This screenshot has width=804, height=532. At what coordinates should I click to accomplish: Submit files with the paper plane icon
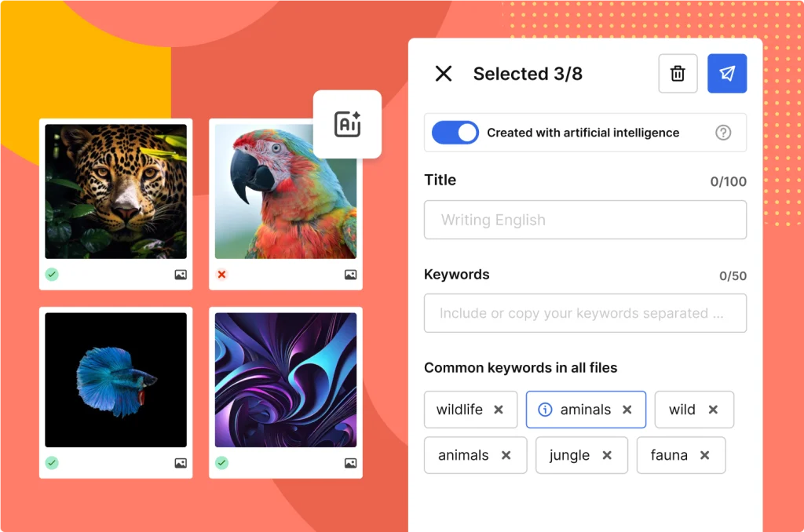(726, 73)
